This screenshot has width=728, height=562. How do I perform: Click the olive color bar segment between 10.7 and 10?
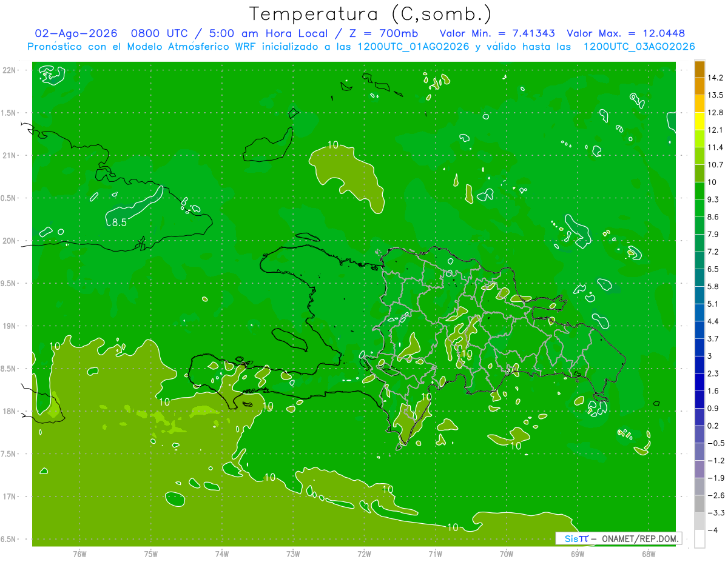click(x=699, y=173)
